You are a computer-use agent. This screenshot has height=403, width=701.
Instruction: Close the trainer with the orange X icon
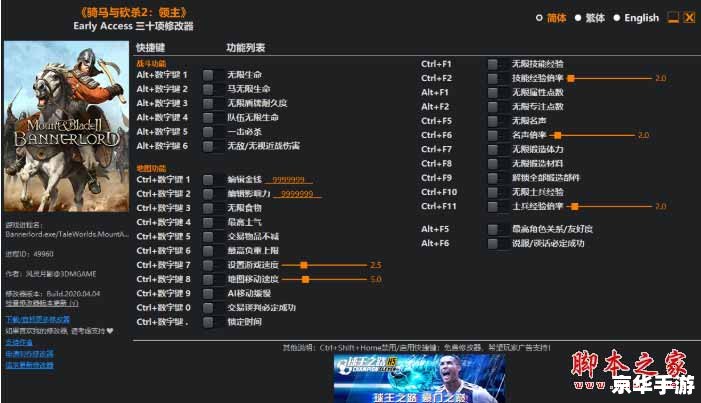pos(690,17)
